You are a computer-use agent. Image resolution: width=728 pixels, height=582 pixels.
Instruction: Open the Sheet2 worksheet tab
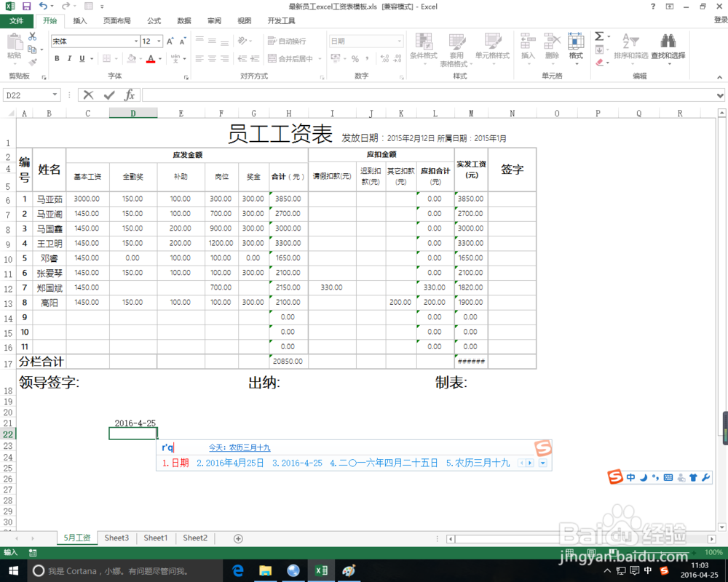195,538
